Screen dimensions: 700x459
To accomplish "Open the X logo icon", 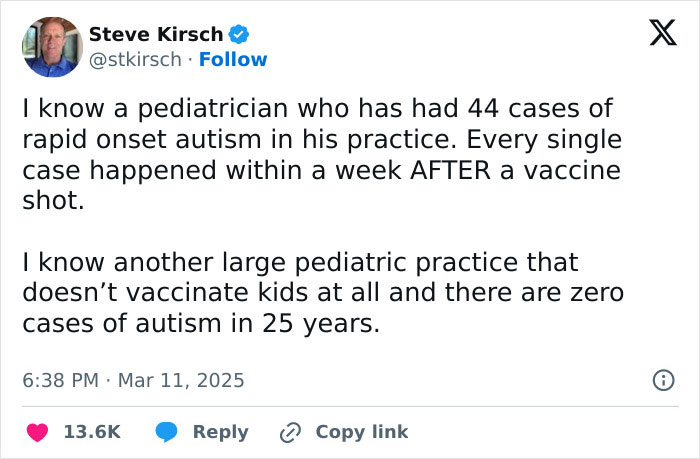I will pos(663,33).
